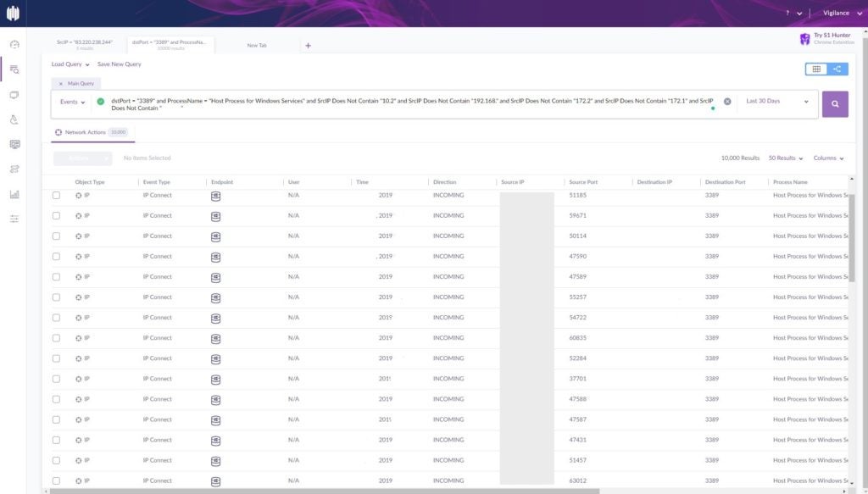Image resolution: width=868 pixels, height=494 pixels.
Task: Open the Events scope dropdown in the query bar
Action: [75, 101]
